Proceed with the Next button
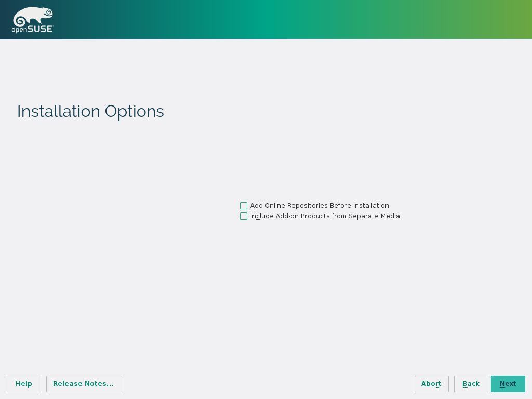The image size is (532, 399). click(508, 384)
